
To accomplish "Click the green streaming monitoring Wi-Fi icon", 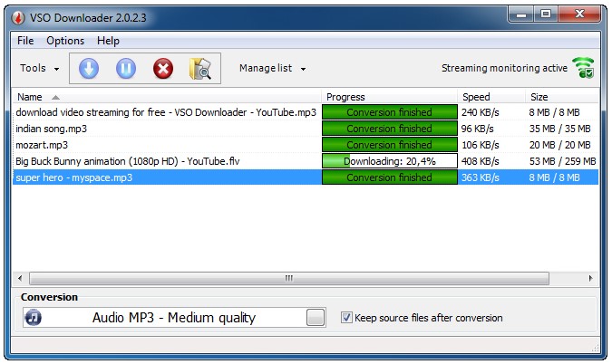I will pos(583,67).
